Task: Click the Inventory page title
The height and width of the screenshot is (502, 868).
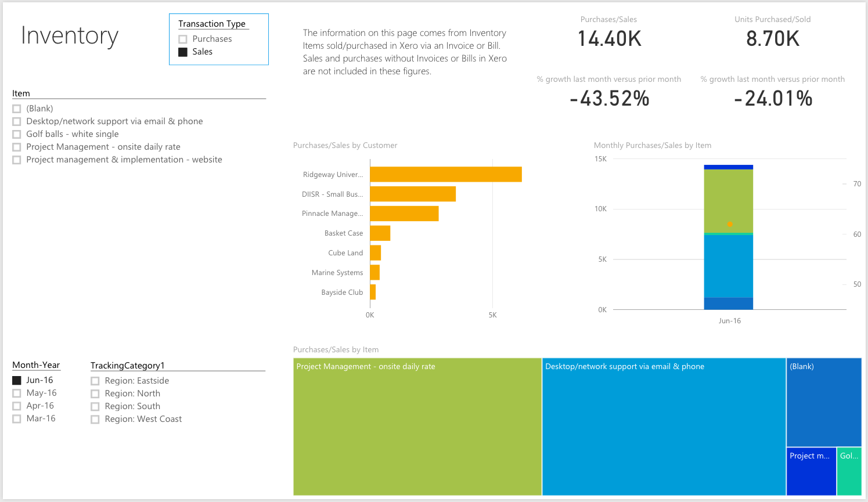Action: pos(70,36)
